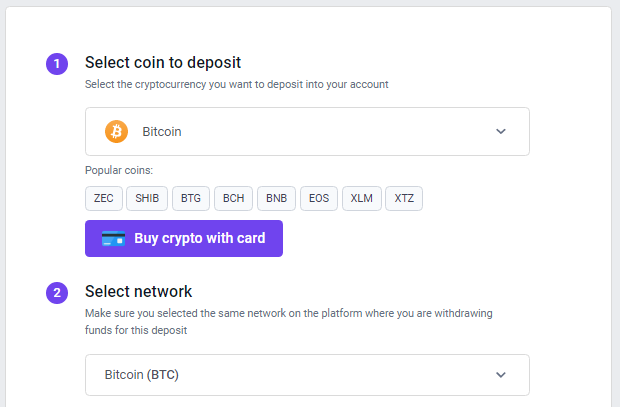Click the orange Bitcoin logo icon

(x=116, y=131)
